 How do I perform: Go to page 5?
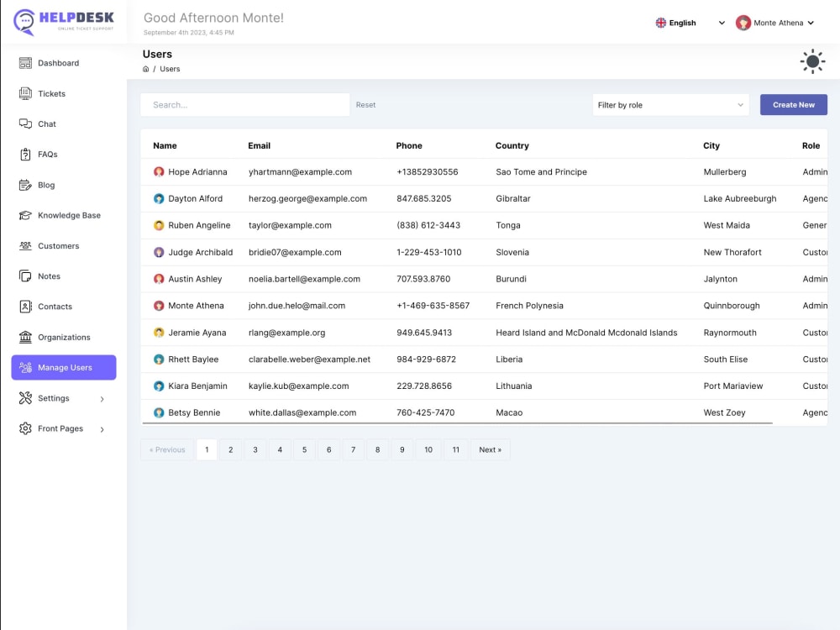pos(304,449)
